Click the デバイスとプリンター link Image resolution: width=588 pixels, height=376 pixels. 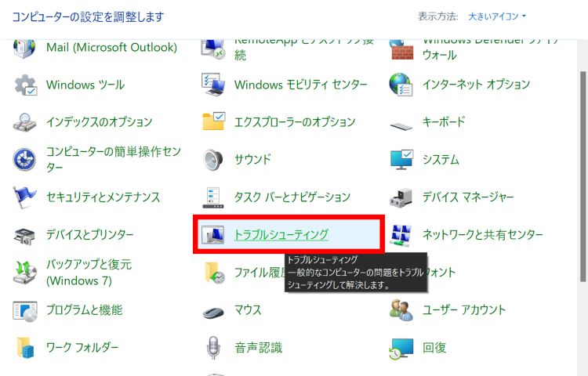coord(90,235)
